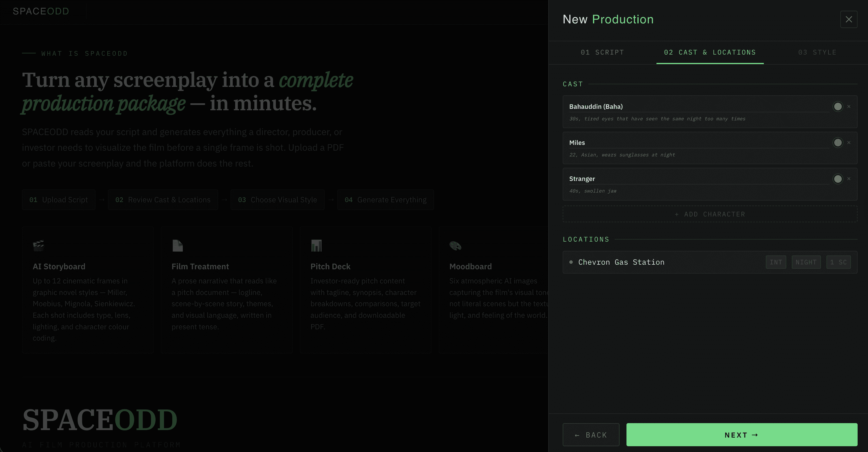
Task: Click the INT tag on Chevron Gas Station
Action: pyautogui.click(x=776, y=262)
